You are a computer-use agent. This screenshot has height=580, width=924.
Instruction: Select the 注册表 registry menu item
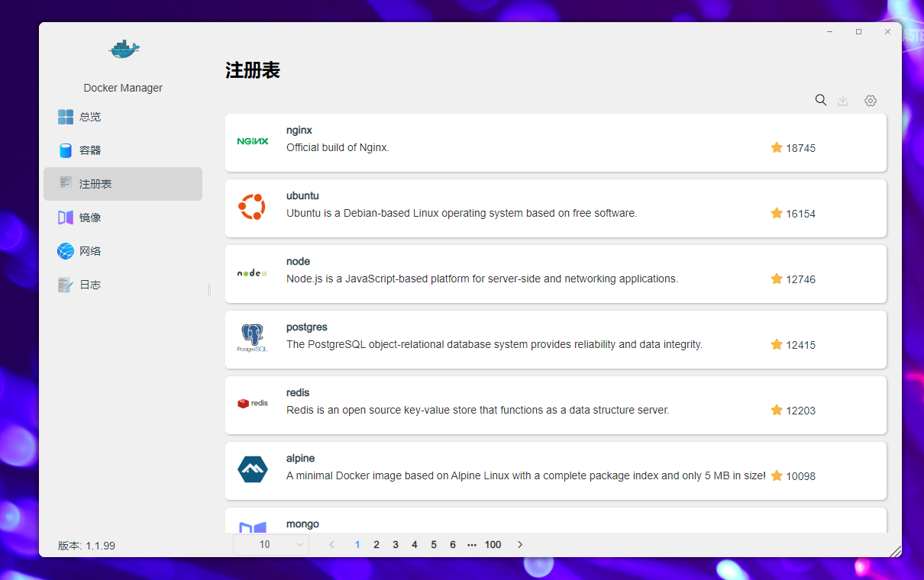pyautogui.click(x=123, y=184)
